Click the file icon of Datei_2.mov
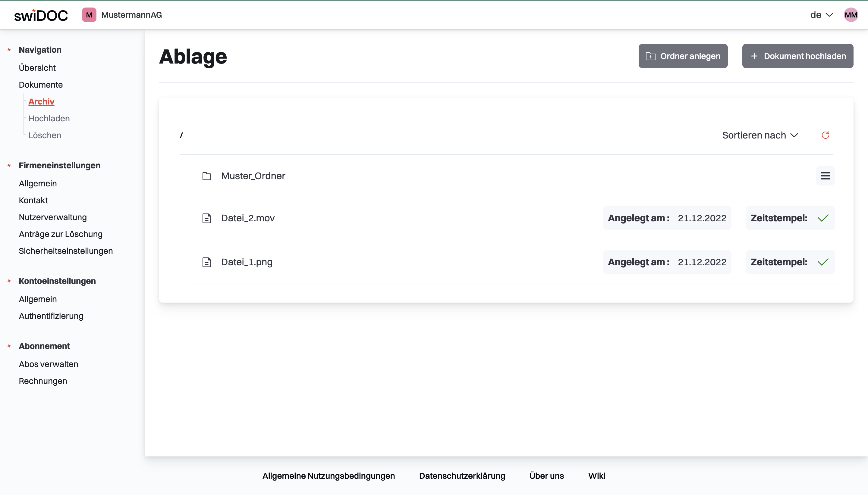Viewport: 868px width, 495px height. click(x=206, y=218)
